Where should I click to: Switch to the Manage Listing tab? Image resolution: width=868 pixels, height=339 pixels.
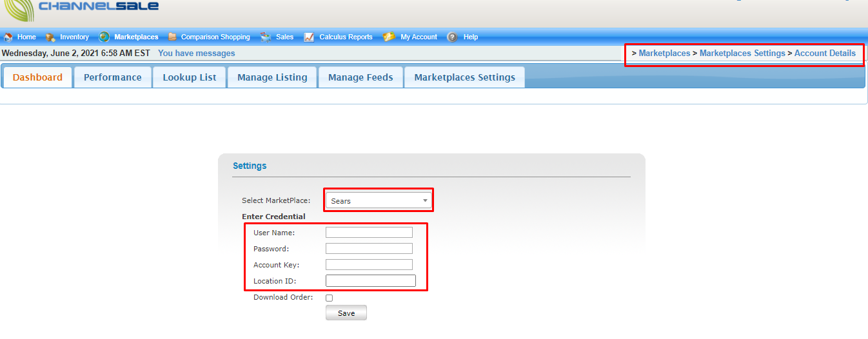point(272,77)
